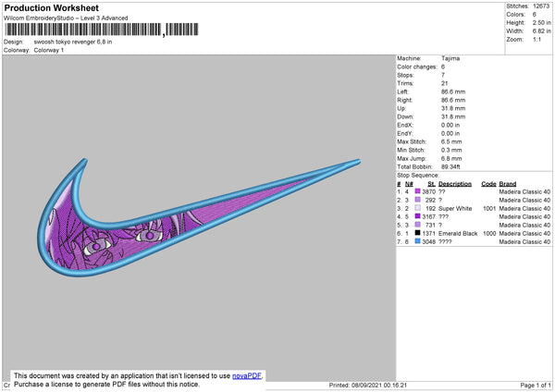This screenshot has width=555, height=392.
Task: Click the Up value 31.8 mm
Action: (453, 108)
